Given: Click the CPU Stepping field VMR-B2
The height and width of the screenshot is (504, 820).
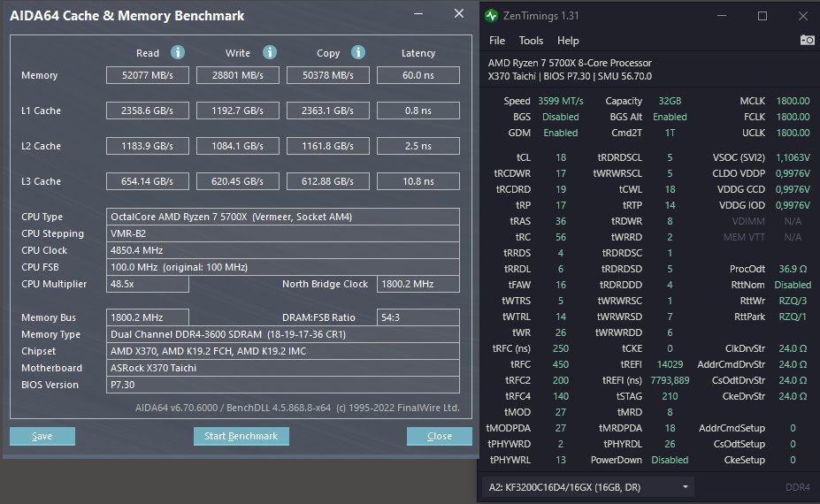Looking at the screenshot, I should [x=283, y=233].
